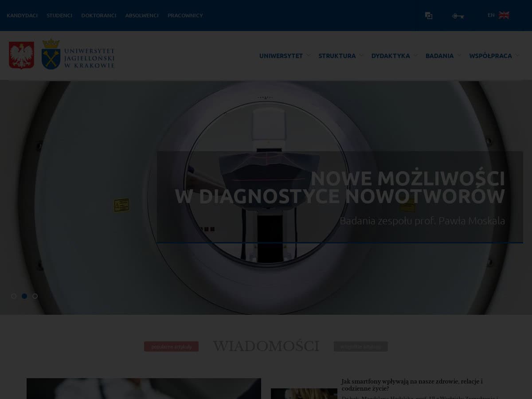532x399 pixels.
Task: Select the third slider dot
Action: point(35,296)
